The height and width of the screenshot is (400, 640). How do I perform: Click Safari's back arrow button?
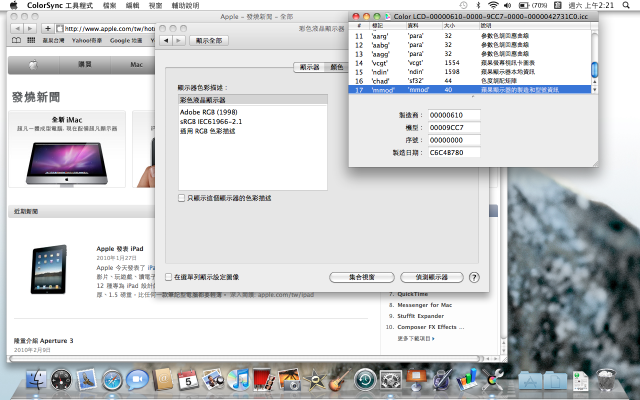pos(17,28)
